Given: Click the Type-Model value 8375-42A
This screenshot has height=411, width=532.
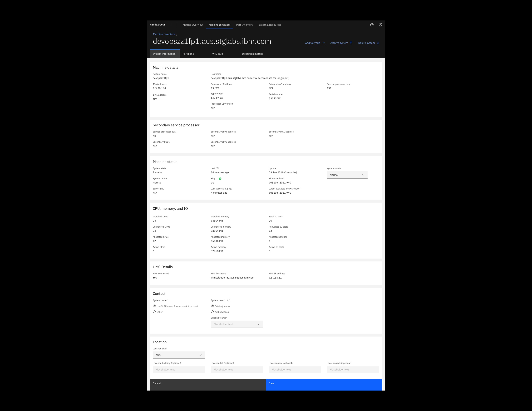Looking at the screenshot, I should [x=217, y=98].
